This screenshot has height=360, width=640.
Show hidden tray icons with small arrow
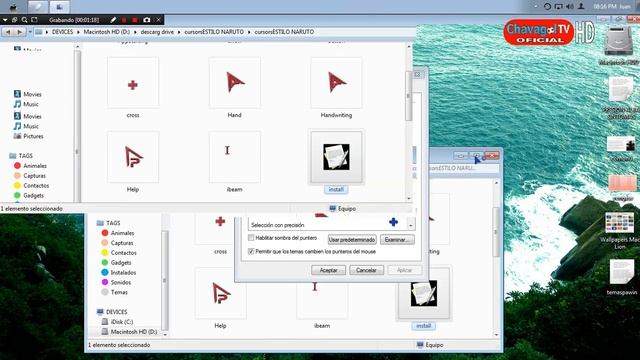[x=536, y=7]
